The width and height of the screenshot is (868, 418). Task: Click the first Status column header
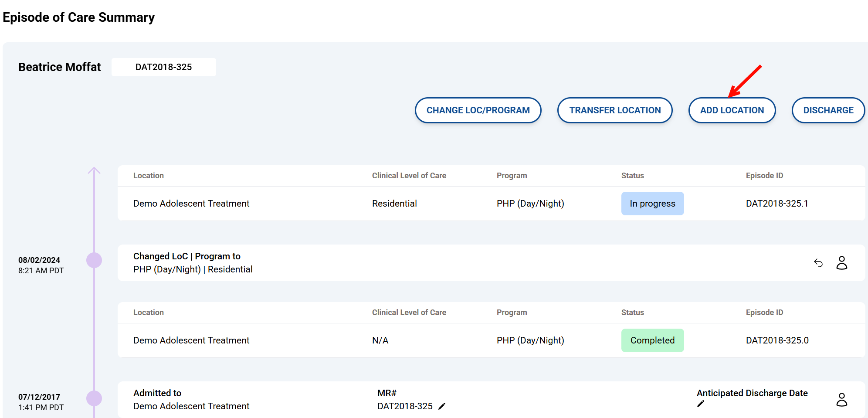coord(632,176)
